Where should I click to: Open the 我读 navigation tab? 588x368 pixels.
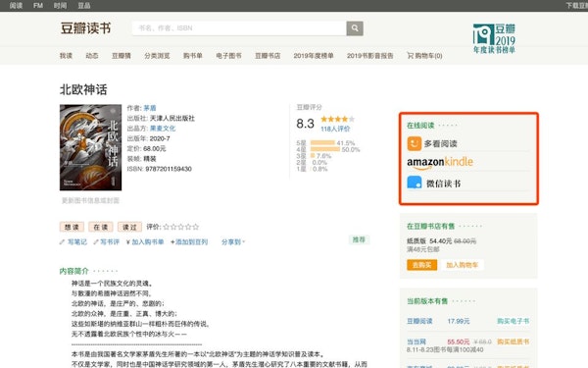pyautogui.click(x=66, y=56)
